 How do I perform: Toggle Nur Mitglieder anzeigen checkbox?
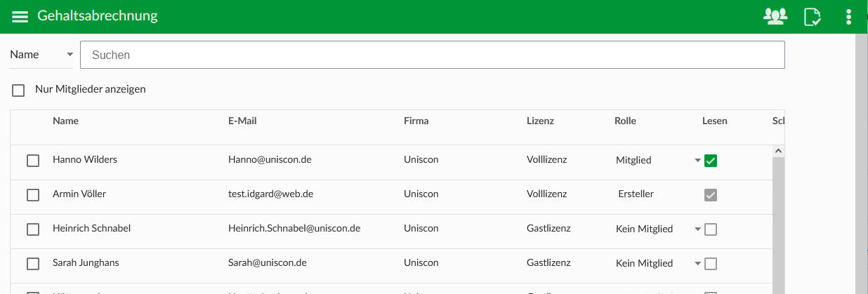pyautogui.click(x=18, y=91)
